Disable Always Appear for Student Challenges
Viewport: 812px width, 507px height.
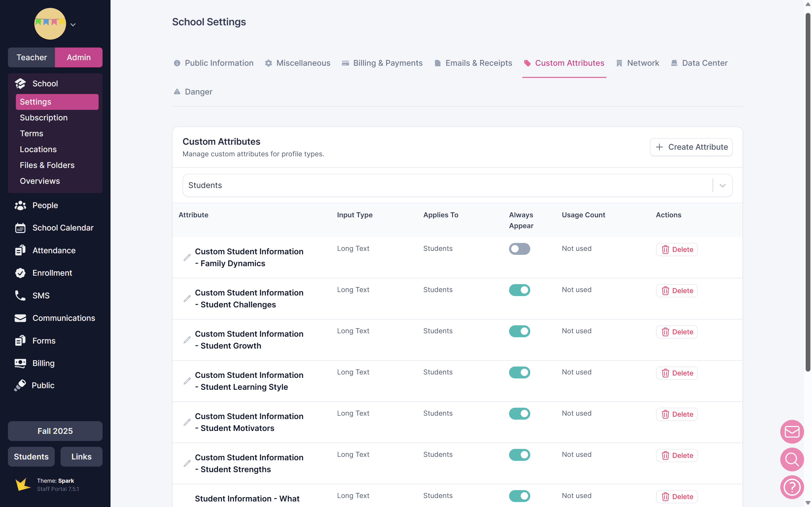tap(519, 290)
